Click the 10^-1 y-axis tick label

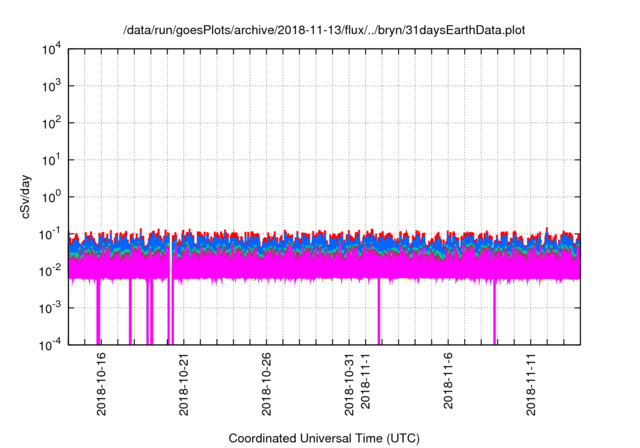[x=51, y=234]
